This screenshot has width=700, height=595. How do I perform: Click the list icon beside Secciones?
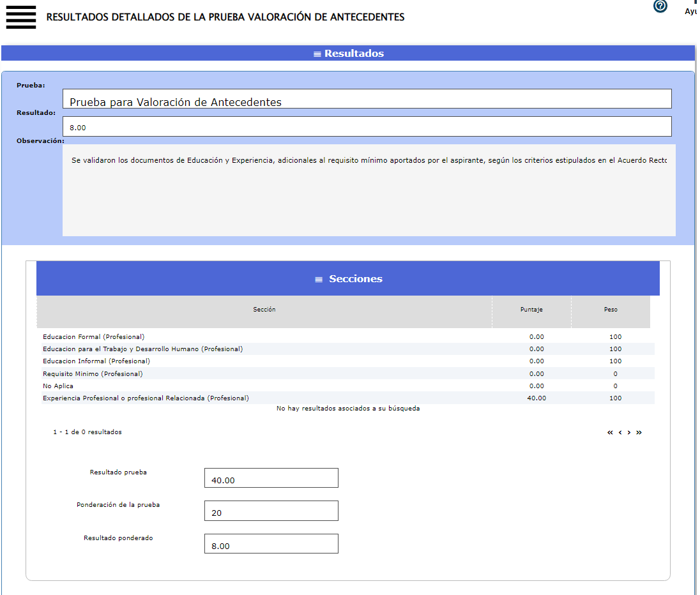[319, 280]
